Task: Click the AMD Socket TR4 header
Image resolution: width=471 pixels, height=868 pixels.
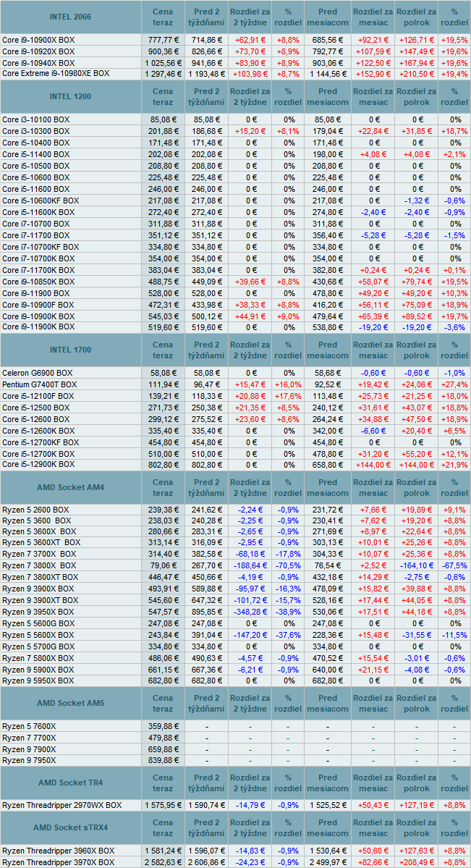Action: [71, 783]
